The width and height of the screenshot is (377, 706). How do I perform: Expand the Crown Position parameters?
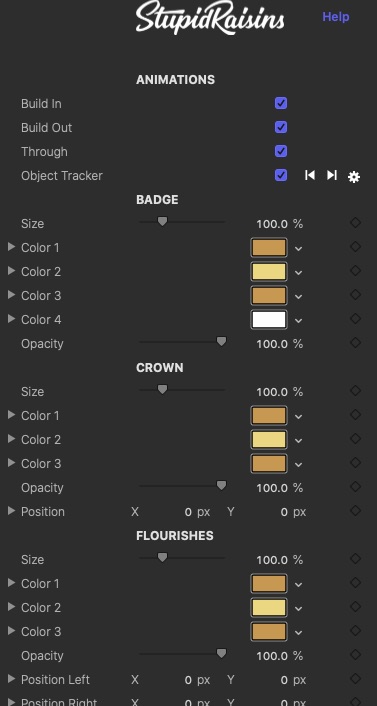pos(12,511)
